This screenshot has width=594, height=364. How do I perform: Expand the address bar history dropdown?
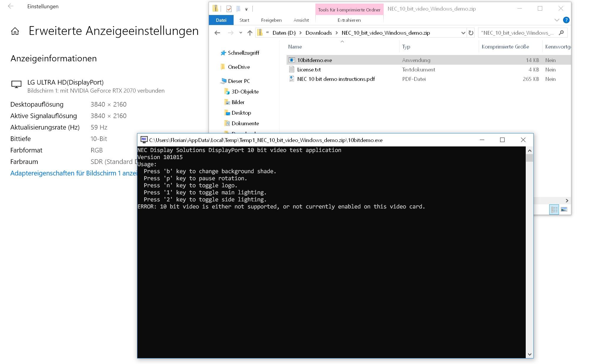(463, 33)
